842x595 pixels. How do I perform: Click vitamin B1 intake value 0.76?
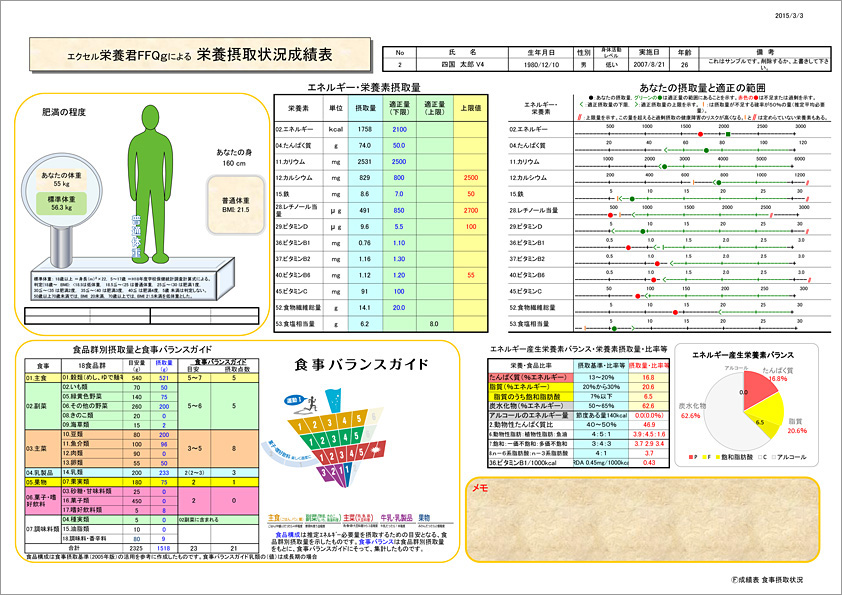[x=365, y=243]
